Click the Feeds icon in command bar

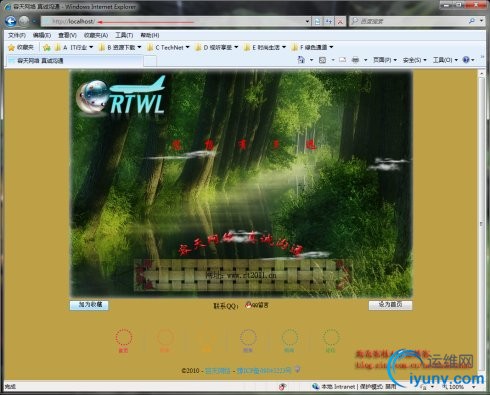322,60
